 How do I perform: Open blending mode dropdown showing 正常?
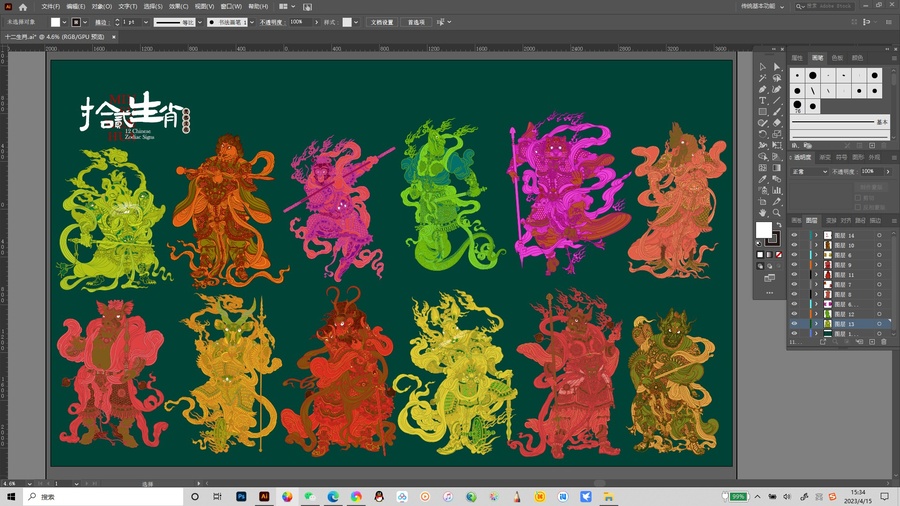pos(810,172)
